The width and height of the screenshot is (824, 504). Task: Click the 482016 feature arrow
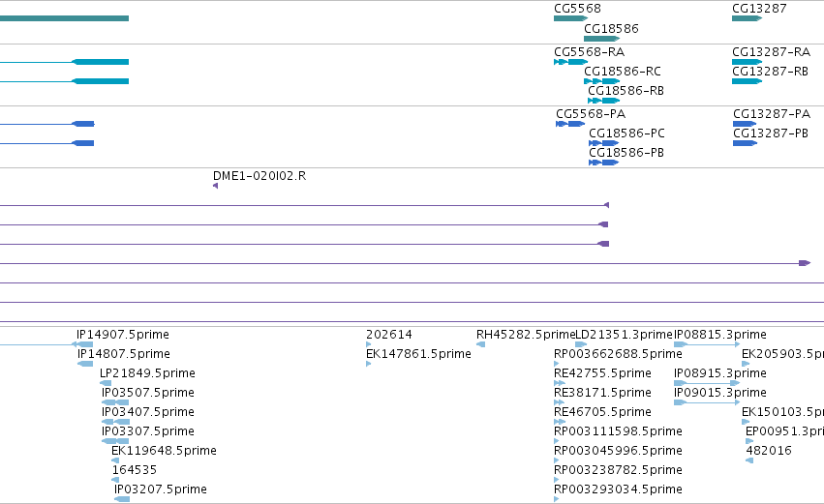pos(749,460)
